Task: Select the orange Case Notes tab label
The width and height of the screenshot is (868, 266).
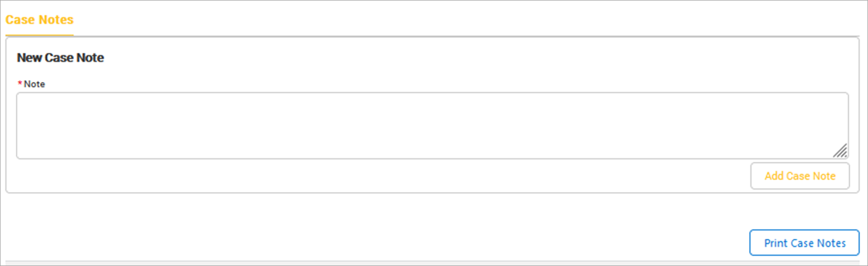Action: click(x=39, y=20)
